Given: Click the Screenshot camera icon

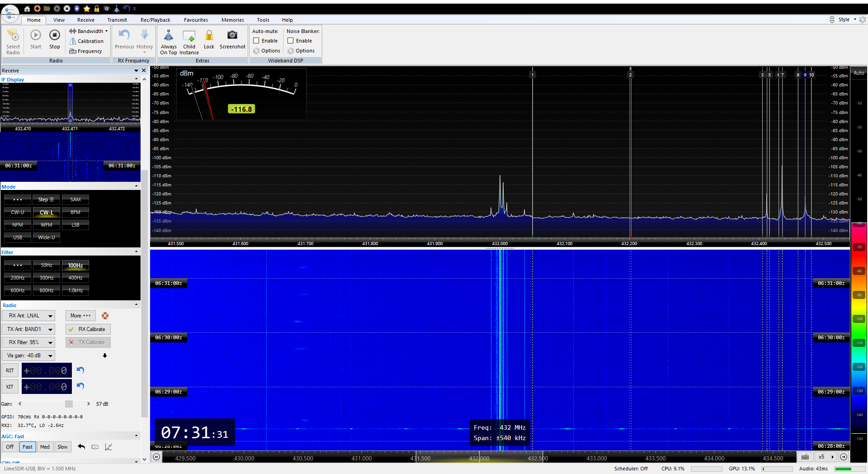Looking at the screenshot, I should click(x=232, y=35).
